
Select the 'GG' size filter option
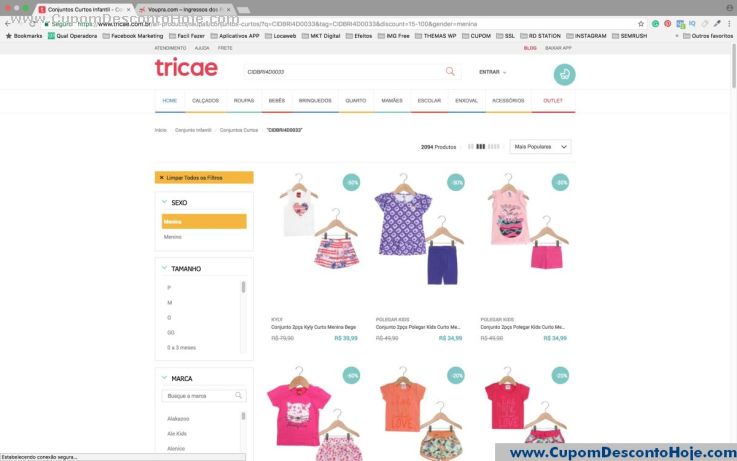[x=171, y=332]
